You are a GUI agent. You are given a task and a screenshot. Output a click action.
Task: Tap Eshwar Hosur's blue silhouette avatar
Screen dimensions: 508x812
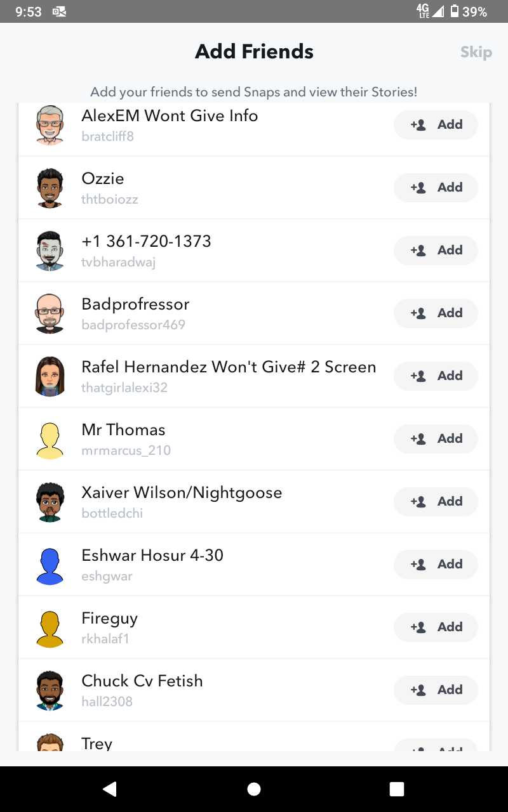click(50, 565)
